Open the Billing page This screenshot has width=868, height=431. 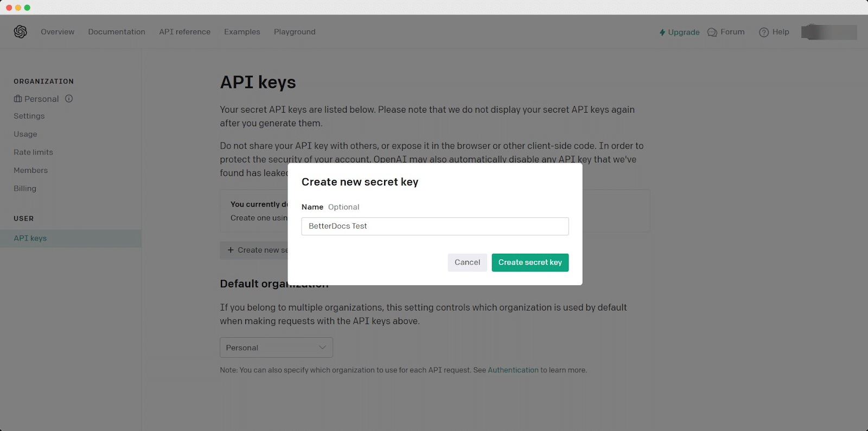[25, 188]
